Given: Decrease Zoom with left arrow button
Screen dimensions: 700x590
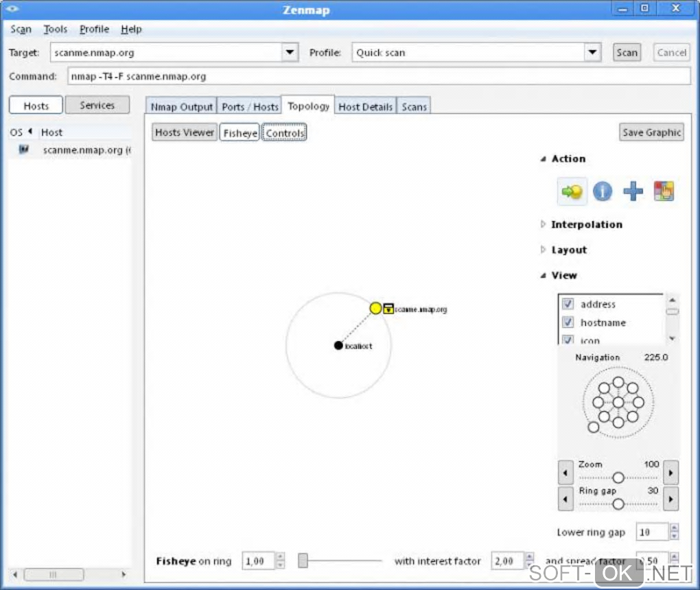Looking at the screenshot, I should click(x=565, y=473).
